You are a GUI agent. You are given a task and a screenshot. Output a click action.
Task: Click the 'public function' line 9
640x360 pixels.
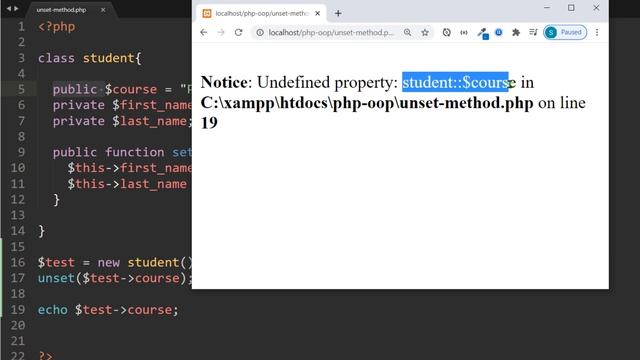coord(122,152)
